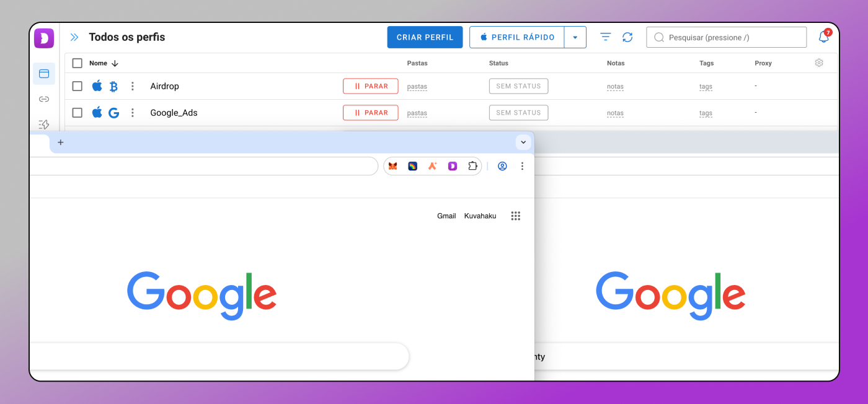Edit pastas for the Airdrop profile
The height and width of the screenshot is (404, 868).
[417, 87]
